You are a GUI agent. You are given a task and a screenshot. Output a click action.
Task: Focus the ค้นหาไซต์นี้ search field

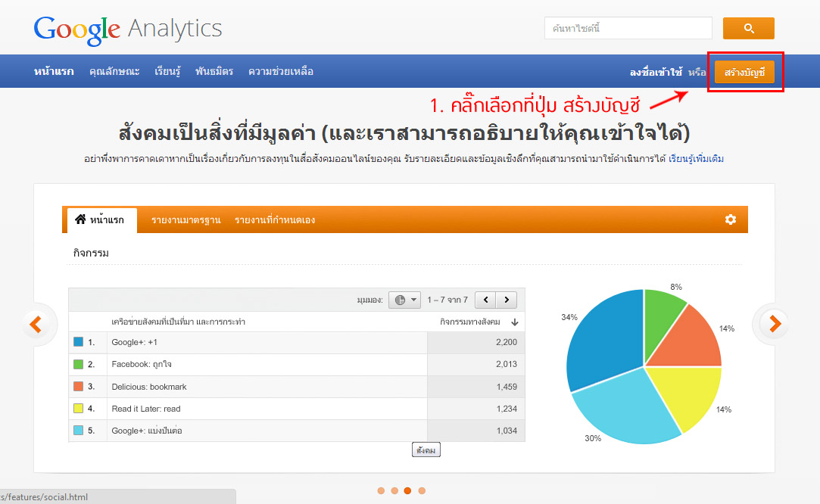pyautogui.click(x=628, y=28)
